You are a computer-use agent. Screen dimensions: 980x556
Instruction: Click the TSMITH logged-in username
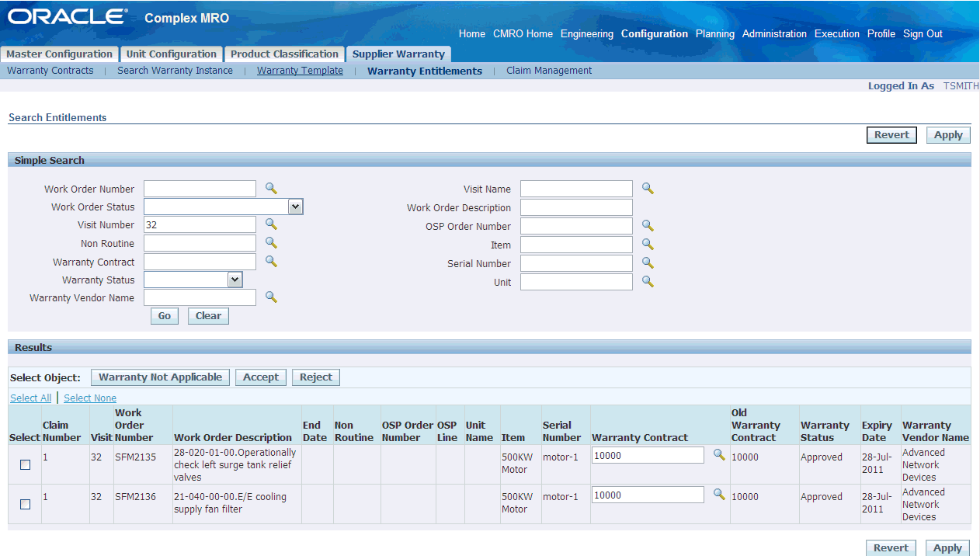pos(961,86)
